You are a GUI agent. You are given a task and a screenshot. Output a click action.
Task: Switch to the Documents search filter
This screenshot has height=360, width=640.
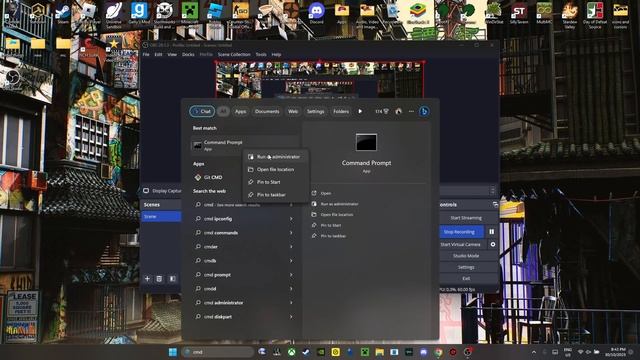pyautogui.click(x=267, y=111)
